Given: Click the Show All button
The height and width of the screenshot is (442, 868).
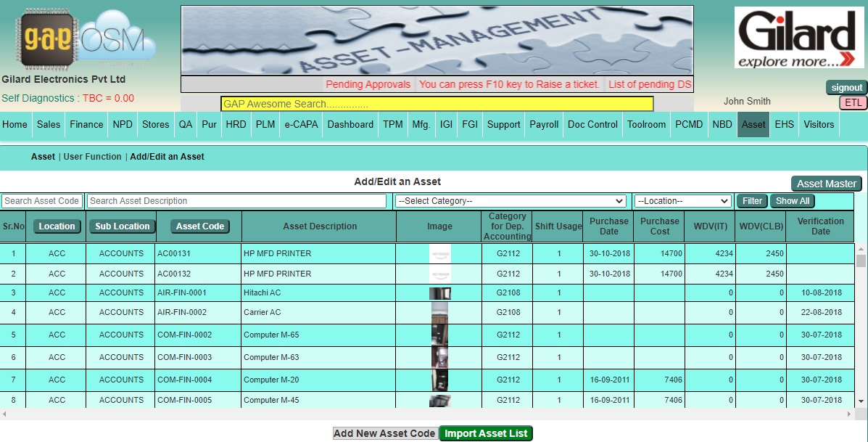Looking at the screenshot, I should click(x=793, y=201).
